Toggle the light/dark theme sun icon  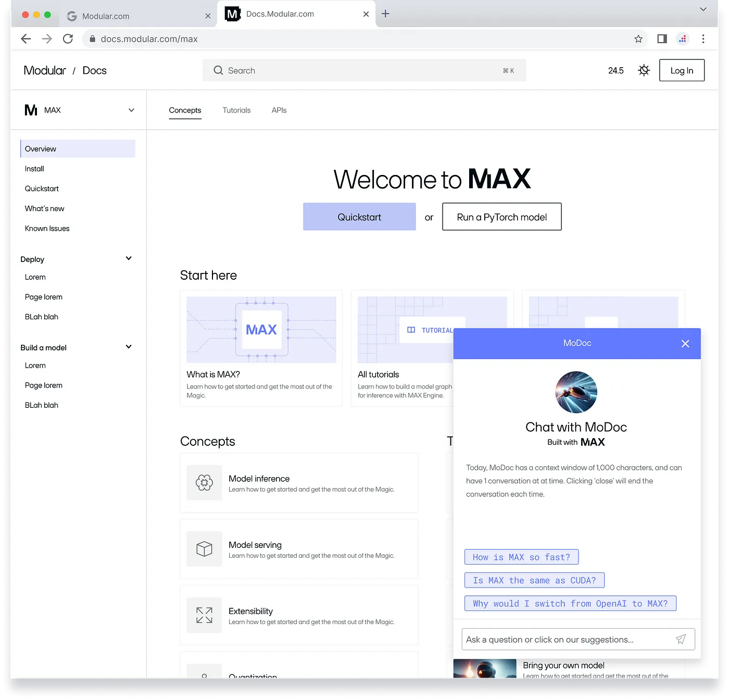pyautogui.click(x=644, y=70)
